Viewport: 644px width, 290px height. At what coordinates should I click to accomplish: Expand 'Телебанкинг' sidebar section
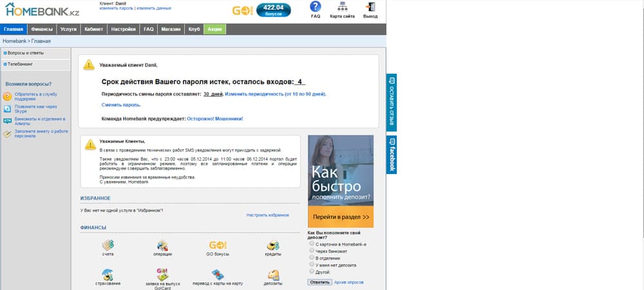35,64
